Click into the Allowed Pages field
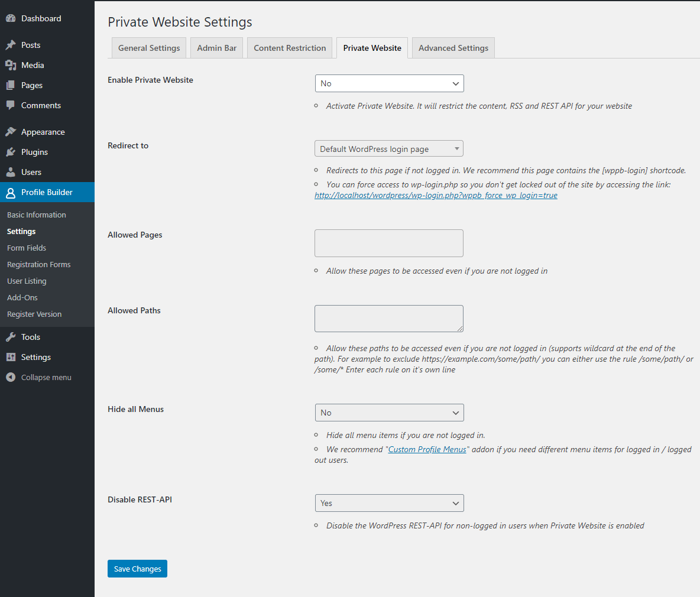Image resolution: width=700 pixels, height=597 pixels. pos(389,243)
